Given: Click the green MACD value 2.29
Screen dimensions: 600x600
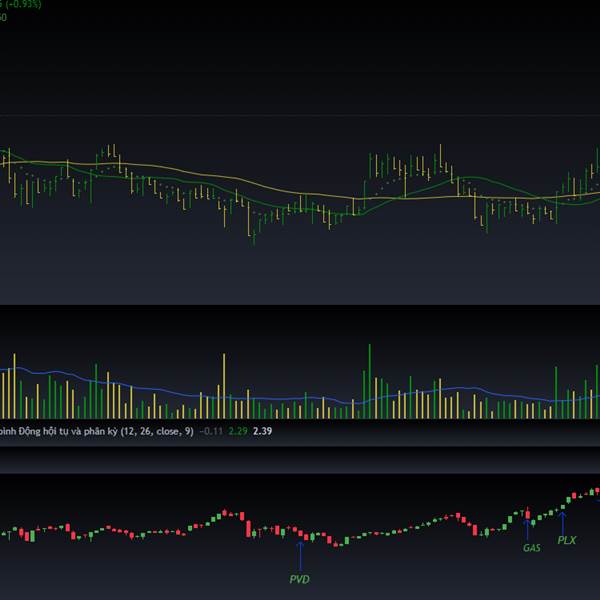Looking at the screenshot, I should pos(237,431).
